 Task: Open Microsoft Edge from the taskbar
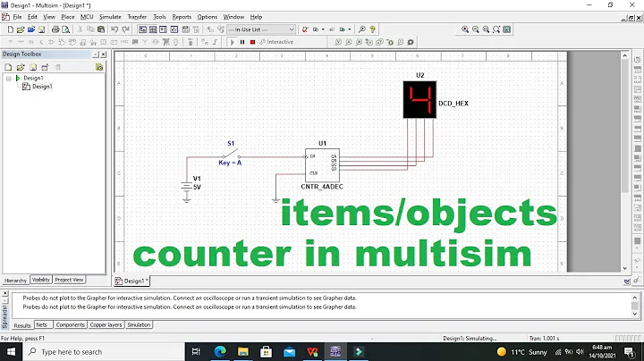point(220,352)
